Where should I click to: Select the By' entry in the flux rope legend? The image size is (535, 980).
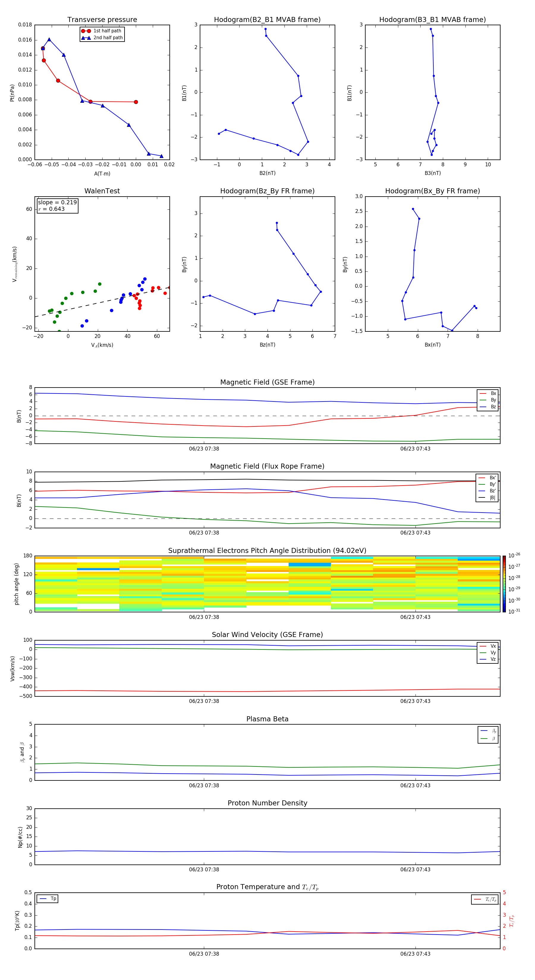click(487, 484)
